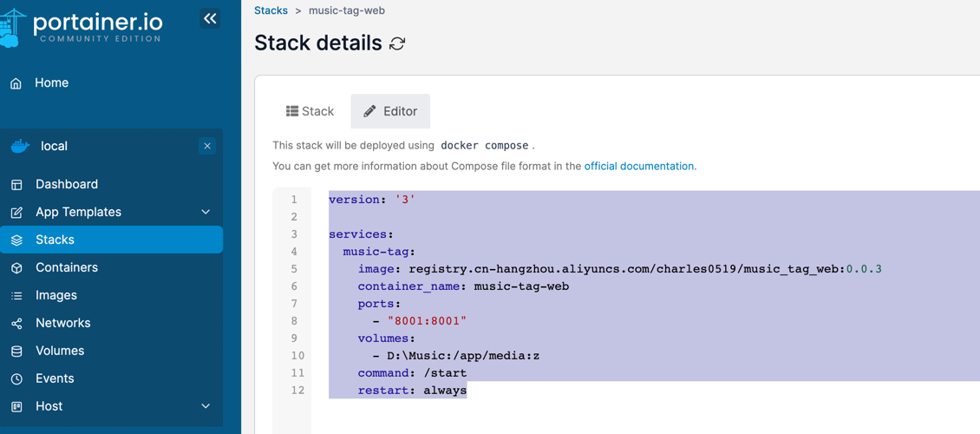
Task: Open the official documentation link
Action: tap(638, 166)
